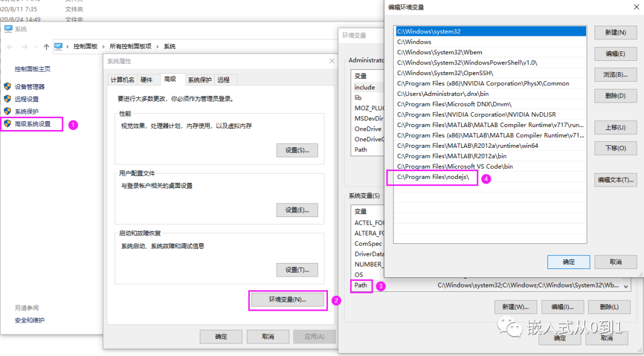644x356 pixels.
Task: Click 新建(N) in edit variable dialog
Action: point(615,32)
